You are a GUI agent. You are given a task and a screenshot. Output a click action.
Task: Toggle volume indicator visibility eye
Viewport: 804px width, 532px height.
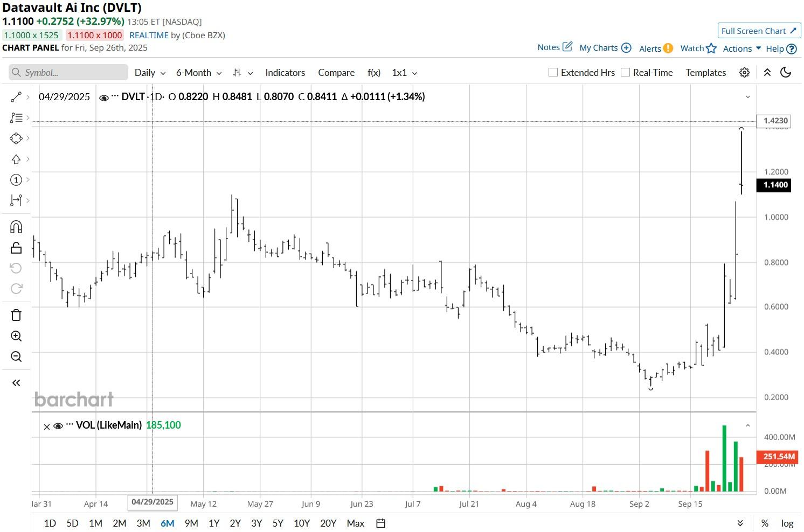tap(58, 426)
